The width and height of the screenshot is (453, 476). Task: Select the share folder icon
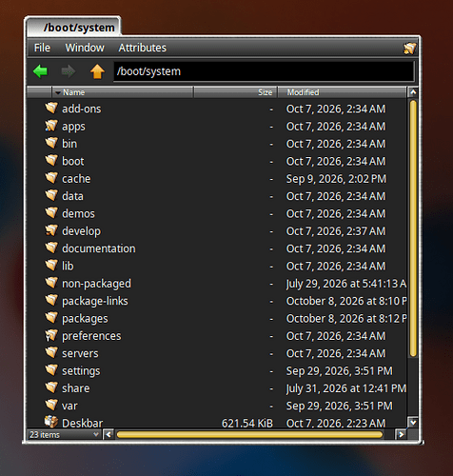pos(51,387)
